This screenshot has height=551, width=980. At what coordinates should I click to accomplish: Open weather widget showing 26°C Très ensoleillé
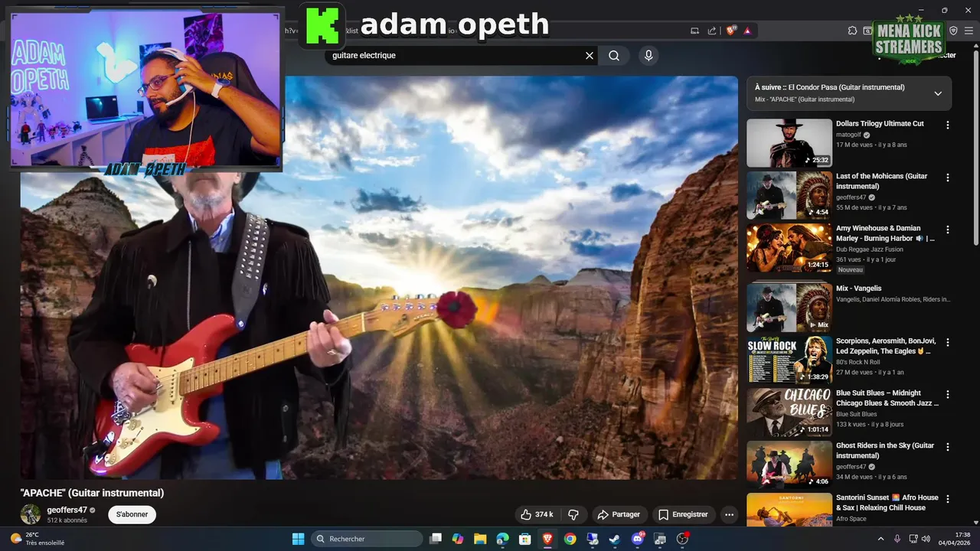[37, 539]
